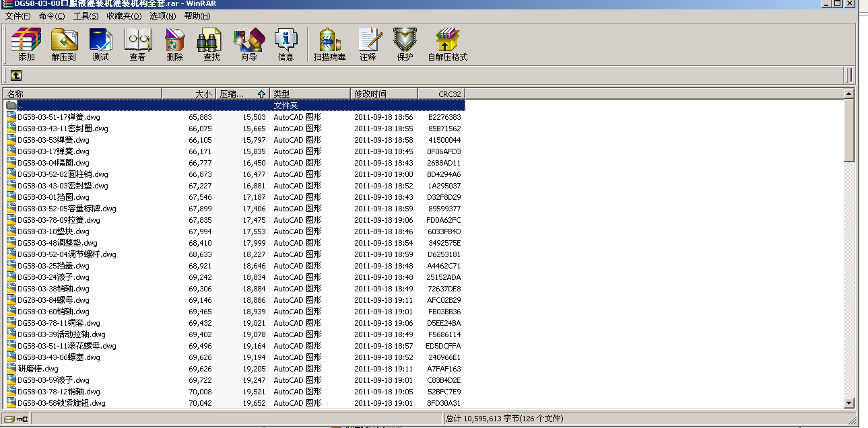Open the 命令 (Commands) menu
This screenshot has width=868, height=428.
click(x=51, y=15)
